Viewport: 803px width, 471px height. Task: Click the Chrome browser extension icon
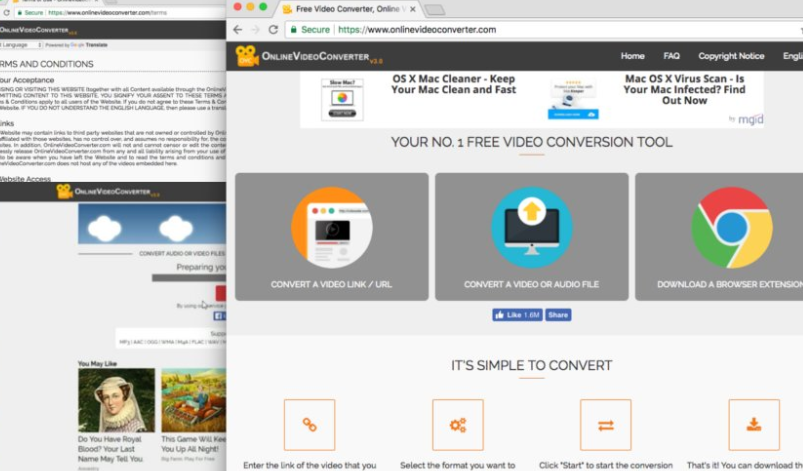[732, 227]
